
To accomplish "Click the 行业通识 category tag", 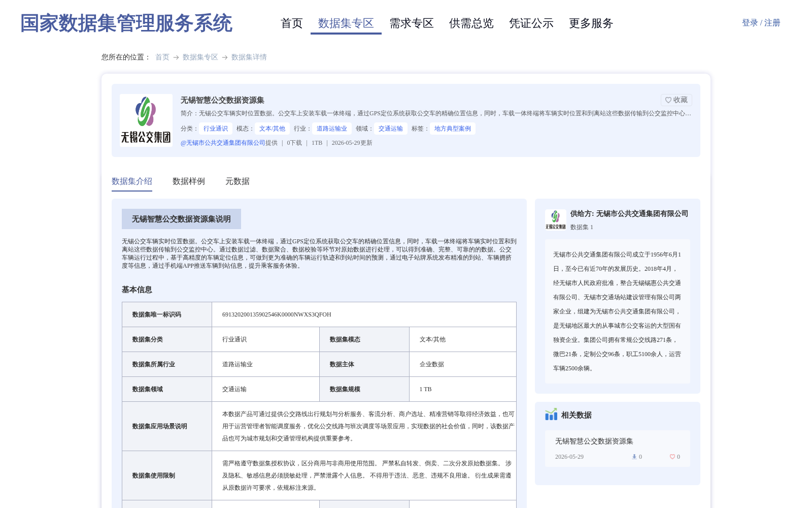I will pos(216,129).
